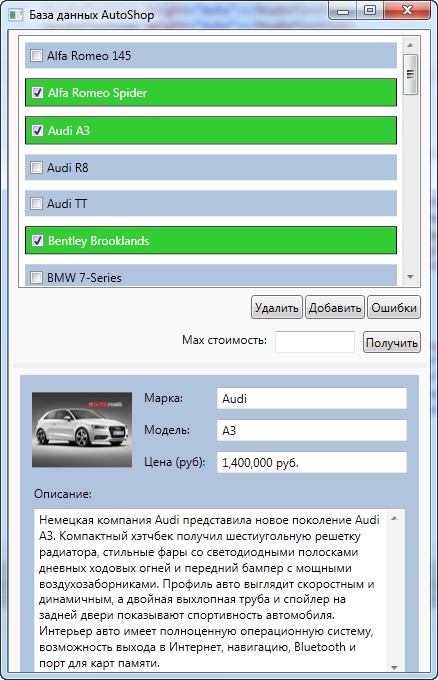Select the Audi TT list row
This screenshot has width=438, height=680.
(x=211, y=203)
